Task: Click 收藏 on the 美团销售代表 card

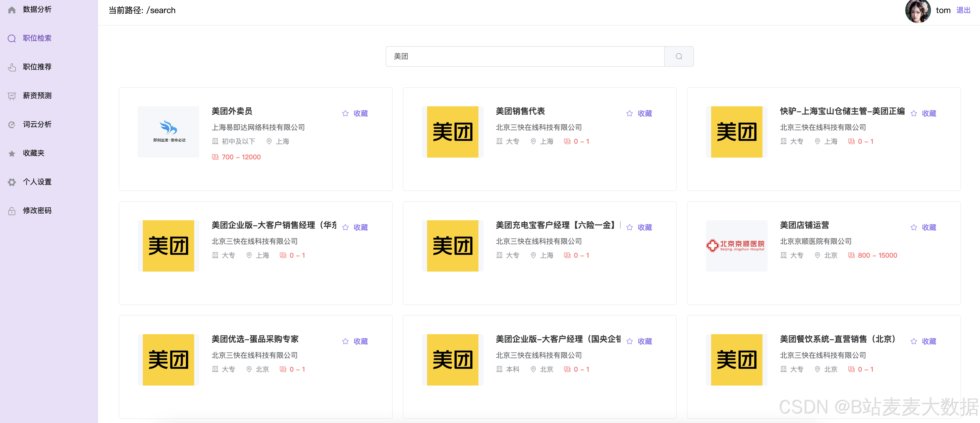Action: (644, 113)
